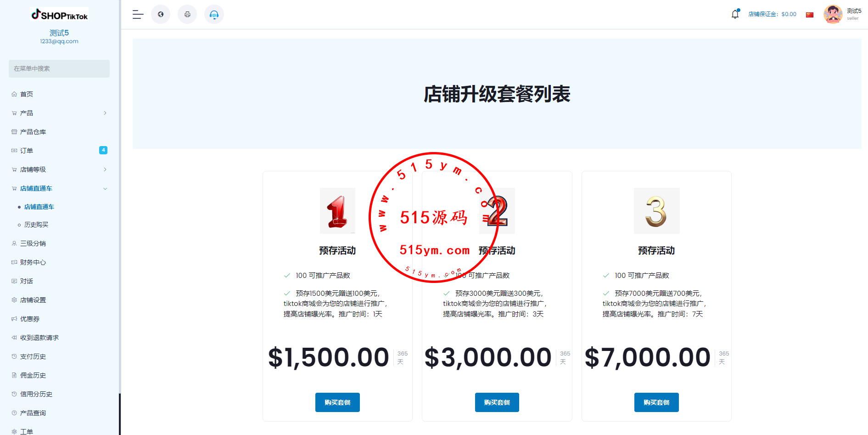The height and width of the screenshot is (435, 868).
Task: Open customer support headset icon
Action: (x=214, y=14)
